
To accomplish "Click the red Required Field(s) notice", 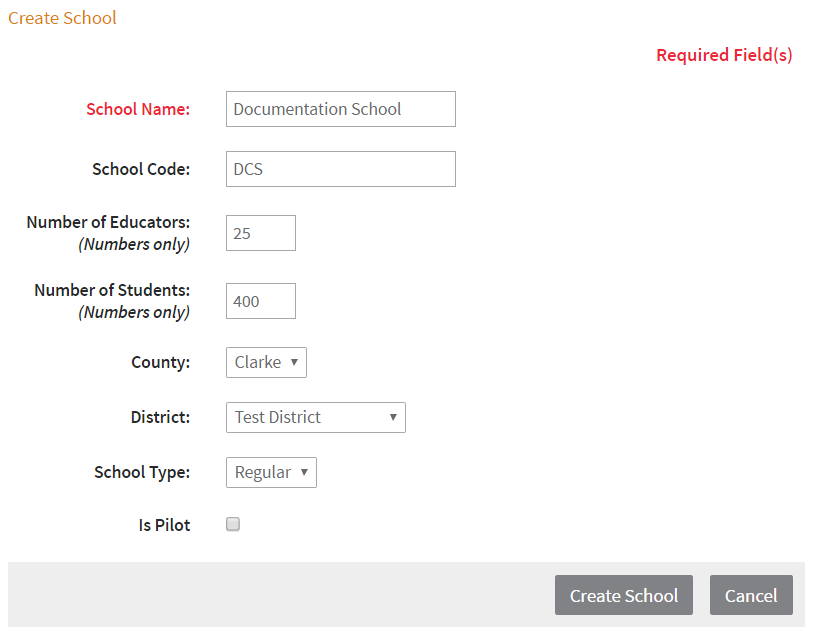I will click(724, 55).
